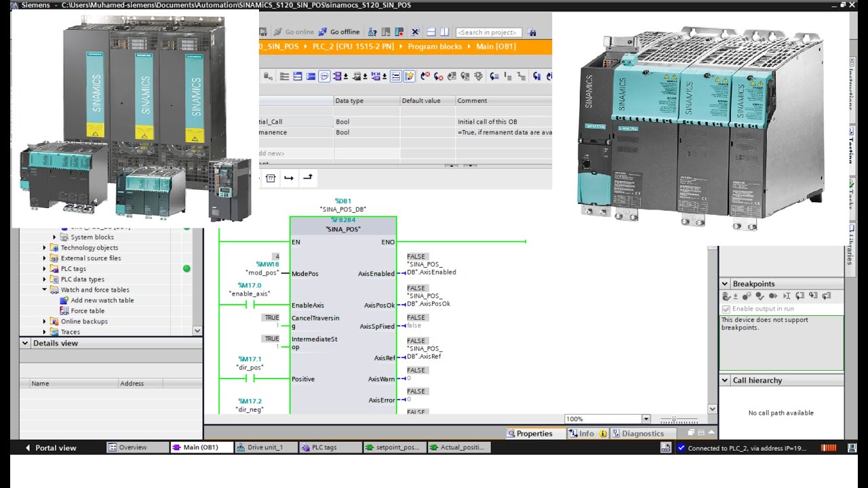Click the project tree scroll-down arrow
The height and width of the screenshot is (488, 868).
pyautogui.click(x=197, y=331)
